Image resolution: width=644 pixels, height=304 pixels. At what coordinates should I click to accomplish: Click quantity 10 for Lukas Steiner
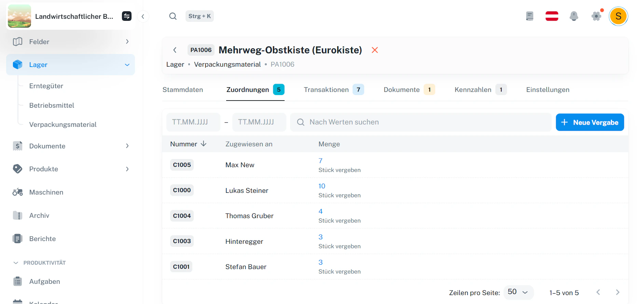(x=322, y=186)
